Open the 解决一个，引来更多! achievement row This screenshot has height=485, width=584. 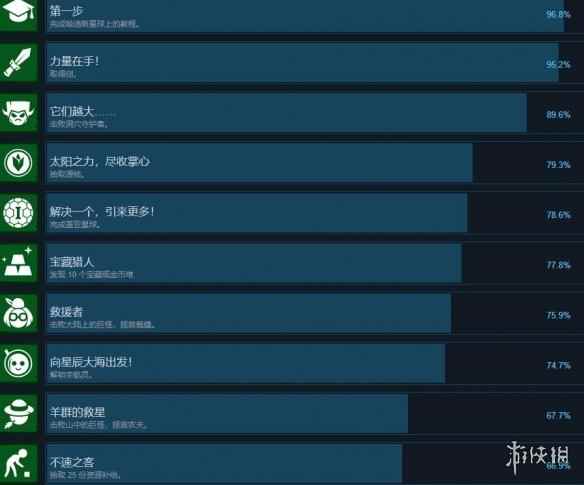tap(315, 213)
